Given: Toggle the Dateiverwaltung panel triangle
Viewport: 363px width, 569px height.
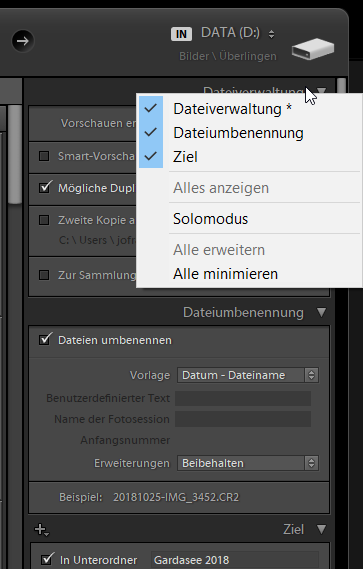Looking at the screenshot, I should click(x=321, y=90).
